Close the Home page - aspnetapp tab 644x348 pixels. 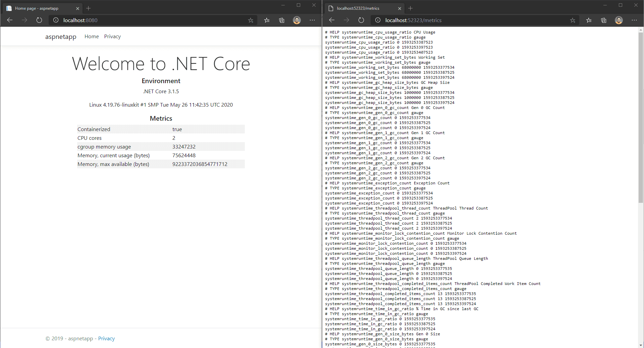tap(77, 8)
